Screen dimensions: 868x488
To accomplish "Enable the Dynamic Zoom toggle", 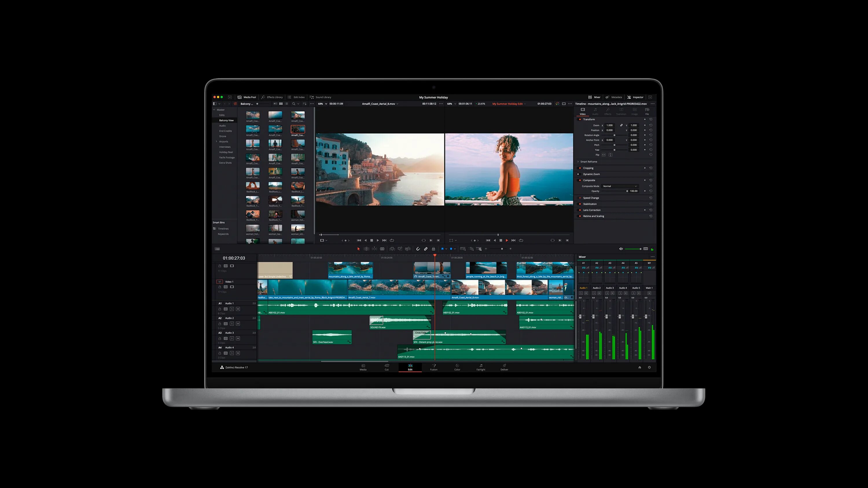I will pyautogui.click(x=579, y=174).
